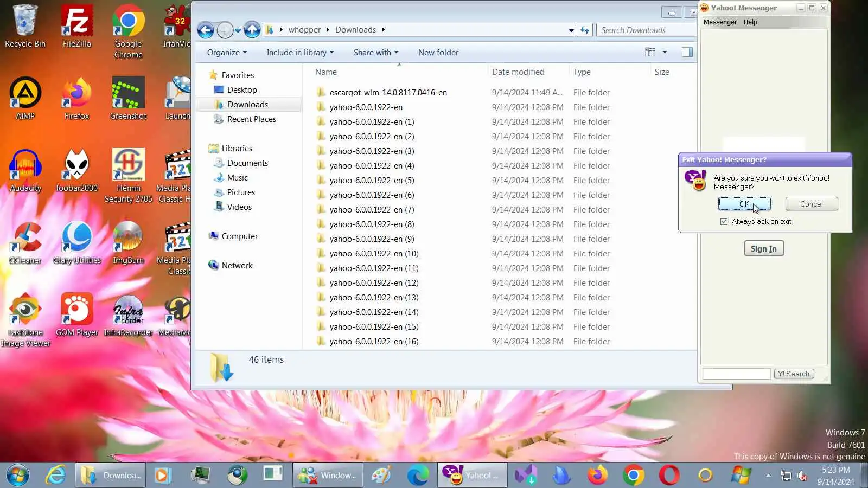
Task: Click the Name column header
Action: [x=326, y=72]
